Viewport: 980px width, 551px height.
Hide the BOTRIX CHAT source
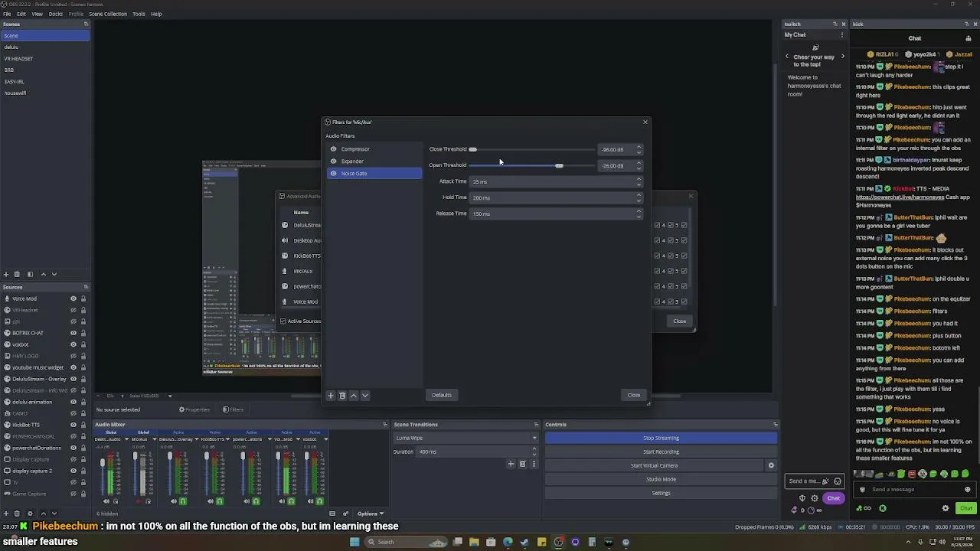[x=73, y=333]
